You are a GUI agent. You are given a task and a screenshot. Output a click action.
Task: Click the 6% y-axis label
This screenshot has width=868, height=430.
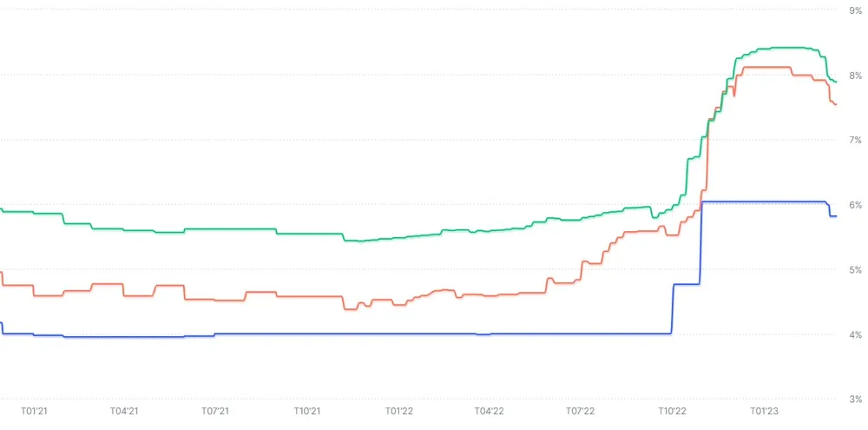coord(855,205)
